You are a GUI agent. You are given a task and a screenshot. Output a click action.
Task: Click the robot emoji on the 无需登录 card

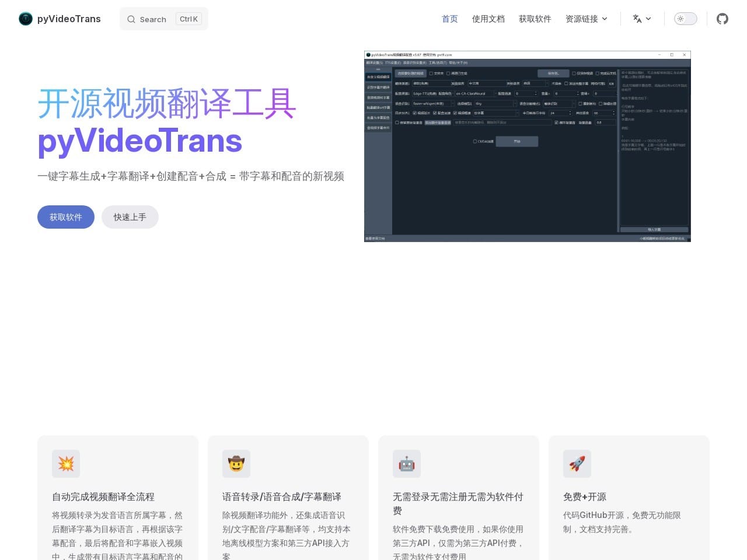pyautogui.click(x=407, y=464)
